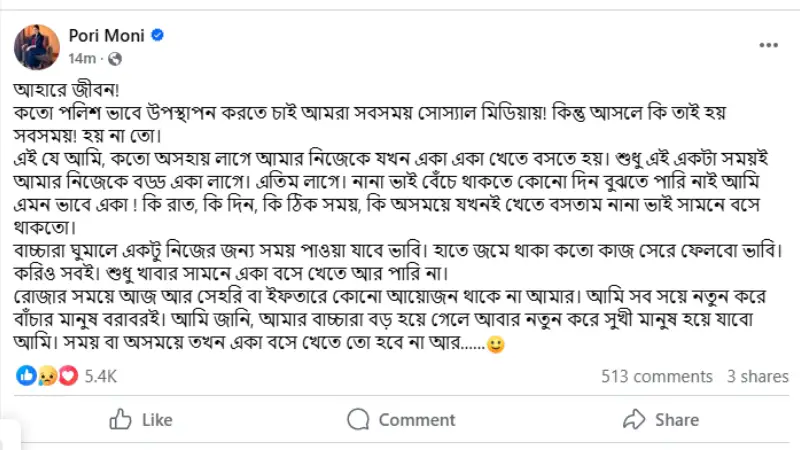Click the blue verified badge icon
The width and height of the screenshot is (800, 450).
click(x=158, y=35)
